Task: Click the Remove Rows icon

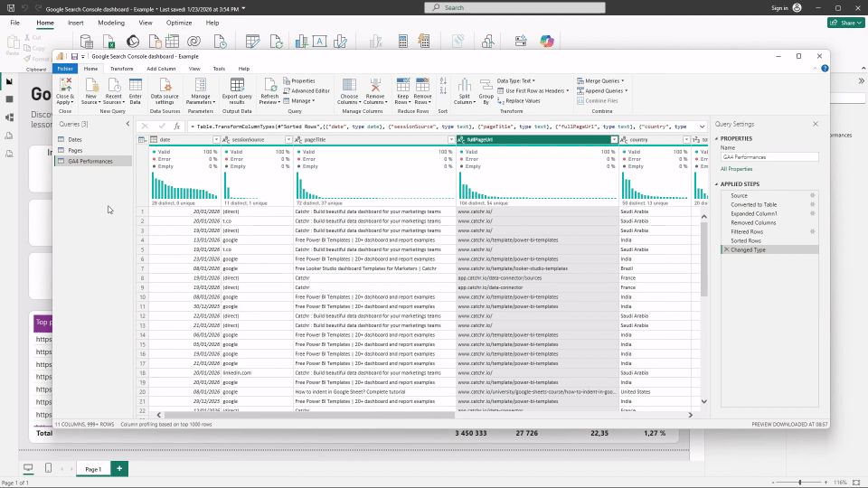Action: click(x=422, y=85)
